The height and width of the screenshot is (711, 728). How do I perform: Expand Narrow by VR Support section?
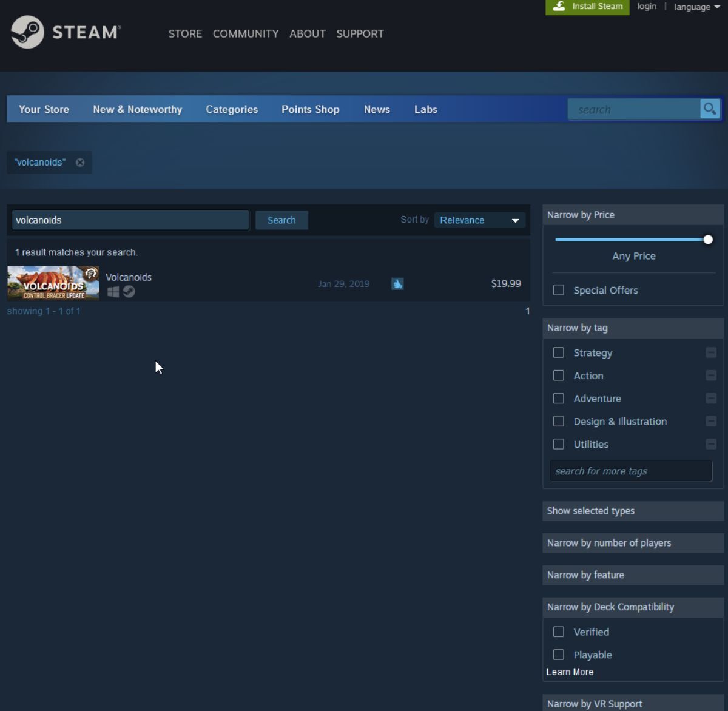[633, 703]
